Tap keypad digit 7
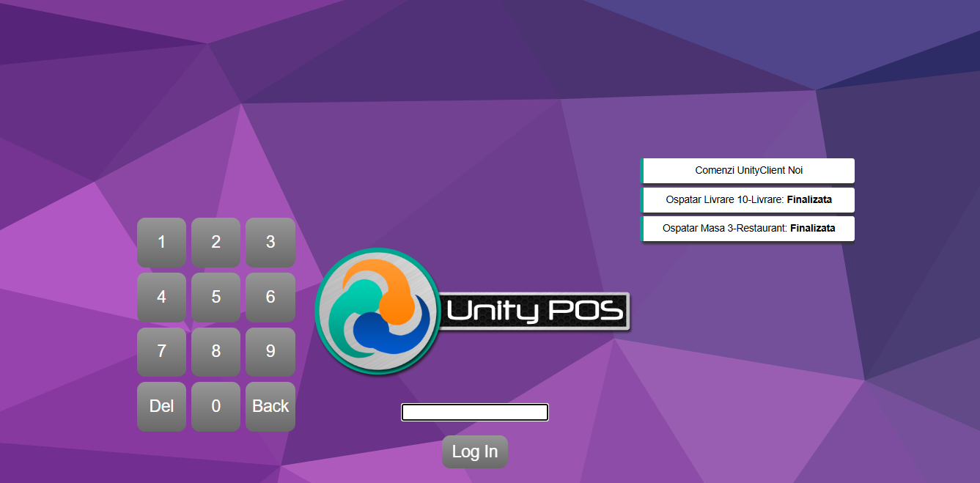 pyautogui.click(x=161, y=352)
